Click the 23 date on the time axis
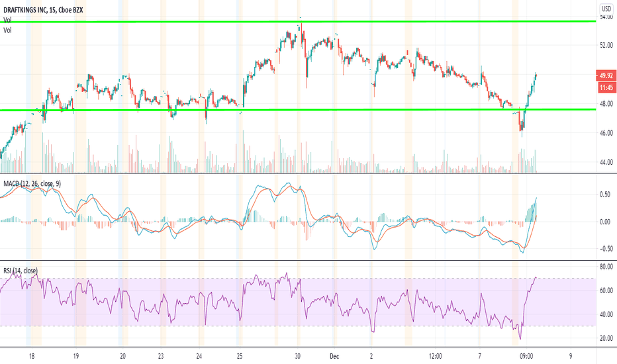 [x=161, y=356]
